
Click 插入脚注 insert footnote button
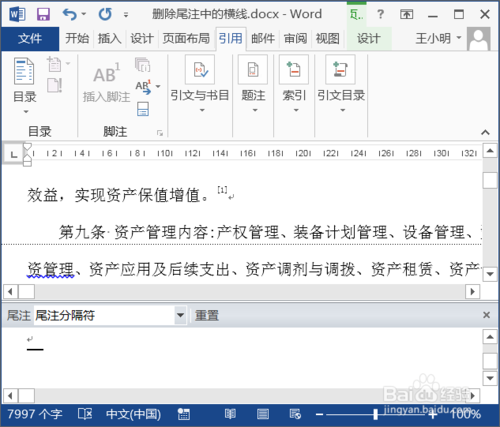106,82
